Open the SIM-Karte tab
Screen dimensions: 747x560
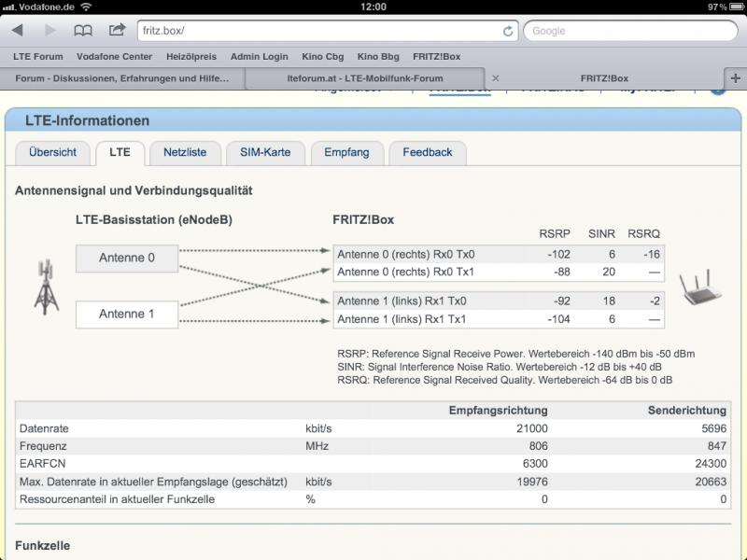click(265, 152)
